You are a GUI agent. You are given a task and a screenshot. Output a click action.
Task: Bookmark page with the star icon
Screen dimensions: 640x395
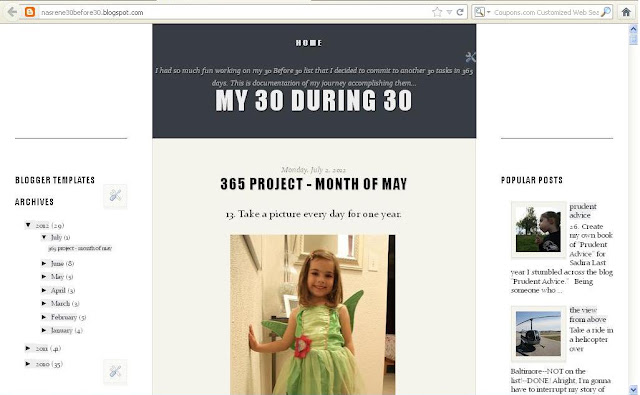coord(437,12)
